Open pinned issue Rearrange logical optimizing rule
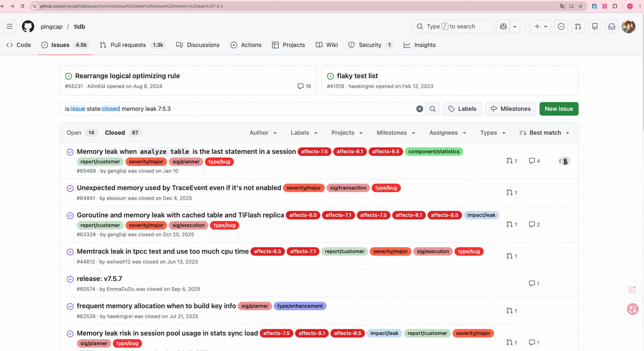Viewport: 644px width, 351px height. (127, 76)
